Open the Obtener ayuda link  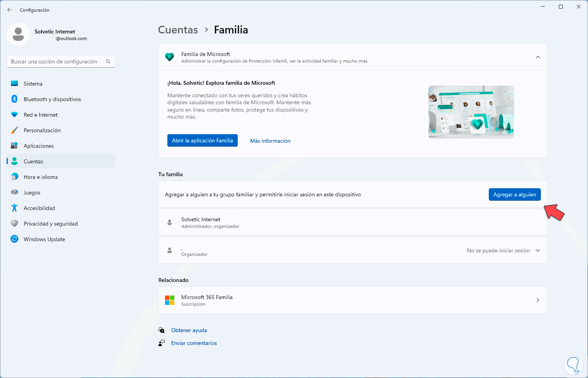point(189,330)
